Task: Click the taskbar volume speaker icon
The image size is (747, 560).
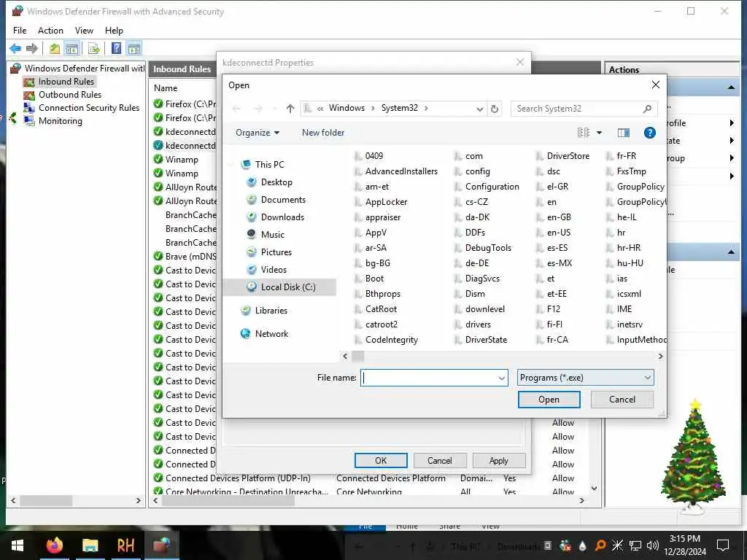Action: [653, 545]
